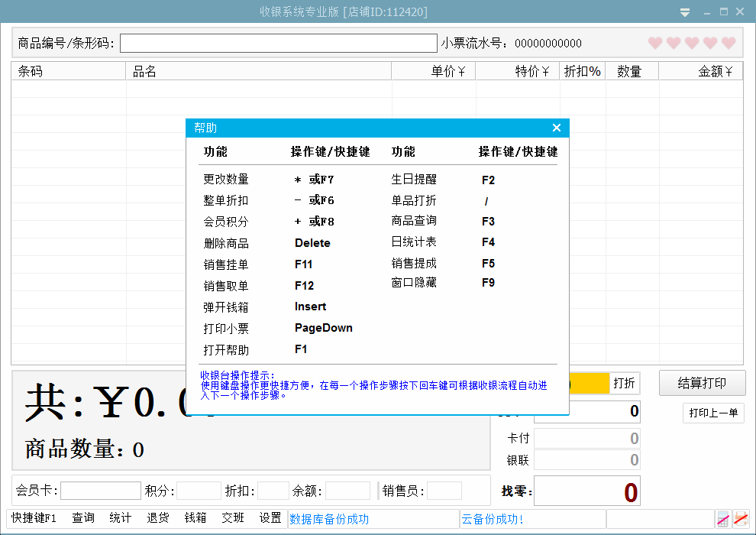Open the 退货 menu item
The height and width of the screenshot is (535, 756).
(x=157, y=518)
